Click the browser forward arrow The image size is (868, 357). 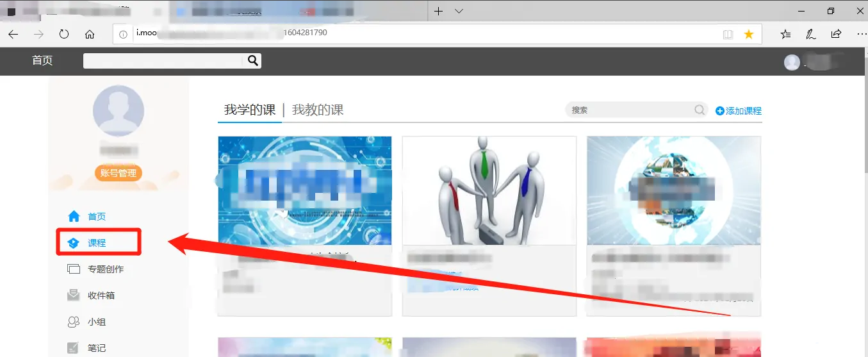pos(38,35)
